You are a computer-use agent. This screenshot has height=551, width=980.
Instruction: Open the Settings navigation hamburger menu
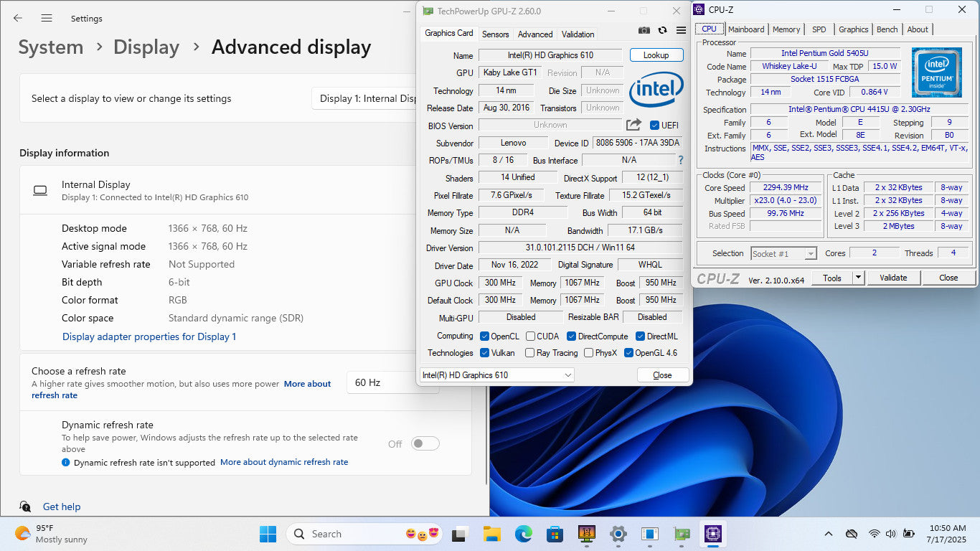(47, 18)
